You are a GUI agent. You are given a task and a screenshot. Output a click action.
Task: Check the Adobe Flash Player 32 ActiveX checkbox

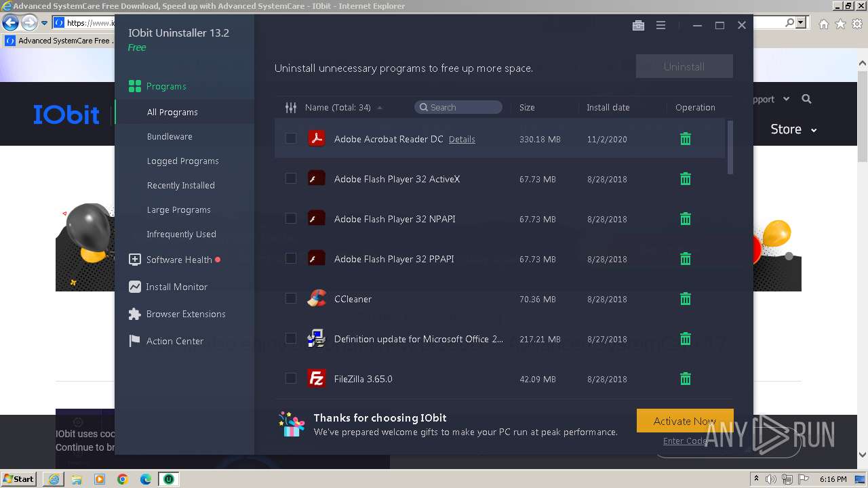click(291, 178)
